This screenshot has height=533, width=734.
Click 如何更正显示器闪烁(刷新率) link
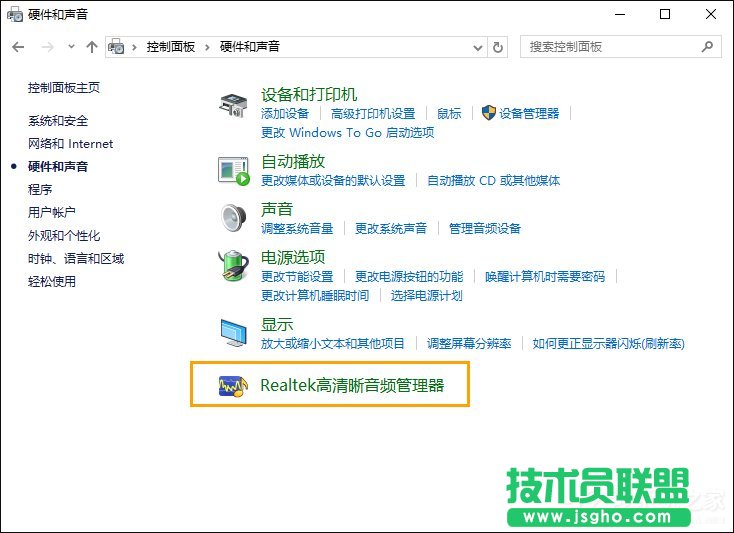[609, 343]
